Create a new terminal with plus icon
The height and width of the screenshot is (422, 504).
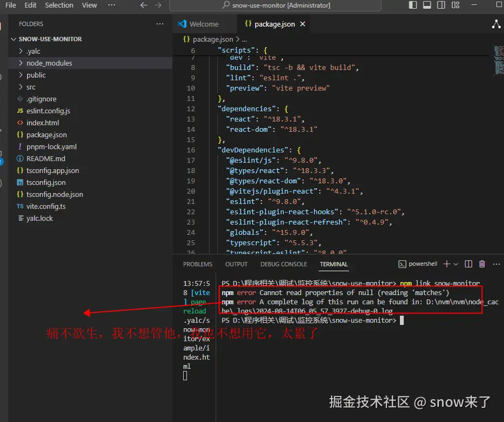tap(447, 264)
